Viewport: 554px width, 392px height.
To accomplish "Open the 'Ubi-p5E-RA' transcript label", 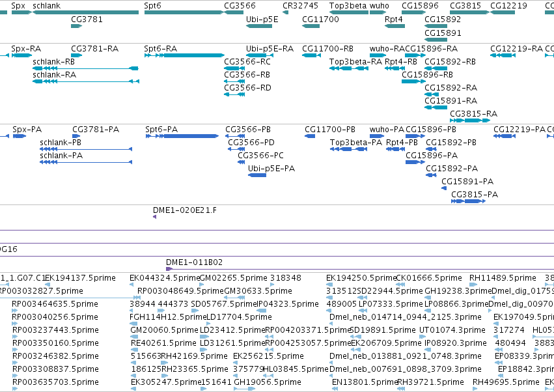I will click(x=270, y=48).
